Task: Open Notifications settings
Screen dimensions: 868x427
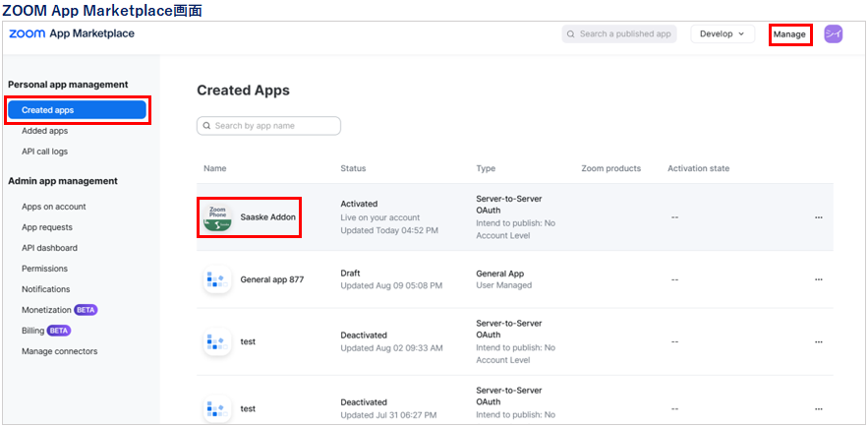Action: 46,289
